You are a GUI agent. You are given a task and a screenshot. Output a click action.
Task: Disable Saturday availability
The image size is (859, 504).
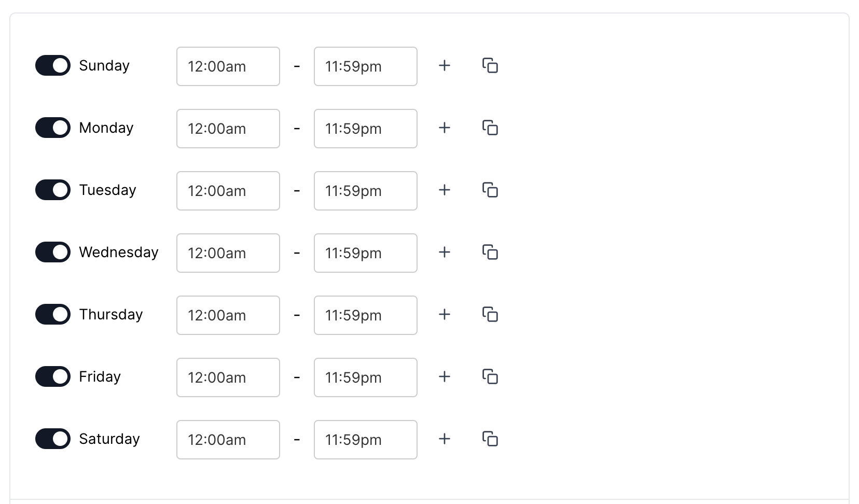52,439
